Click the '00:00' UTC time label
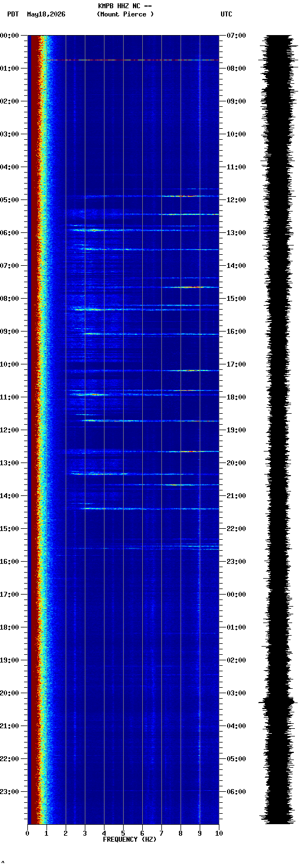 coord(236,595)
